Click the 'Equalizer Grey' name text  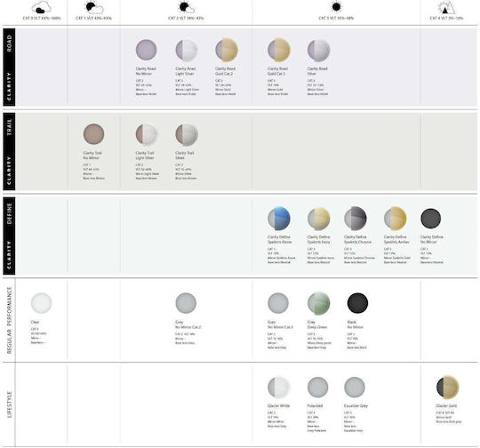[x=356, y=405]
